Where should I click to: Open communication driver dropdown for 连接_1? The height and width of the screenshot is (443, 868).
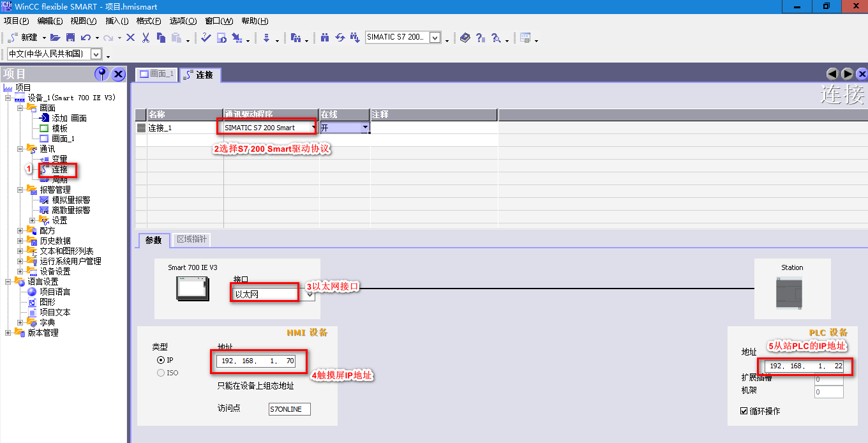pos(313,128)
